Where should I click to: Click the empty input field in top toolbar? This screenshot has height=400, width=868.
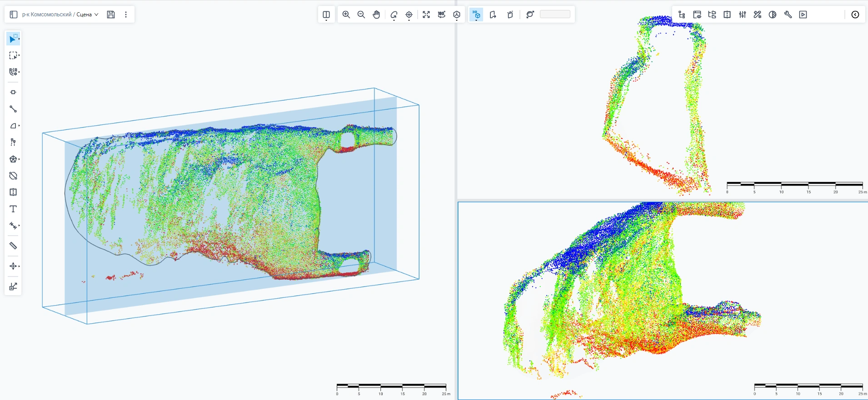click(555, 15)
